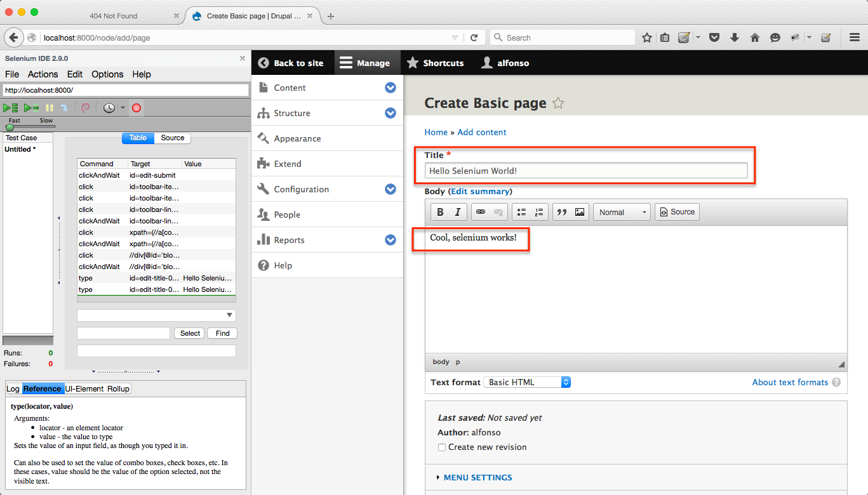
Task: Open the Firefox hamburger menu
Action: point(855,38)
